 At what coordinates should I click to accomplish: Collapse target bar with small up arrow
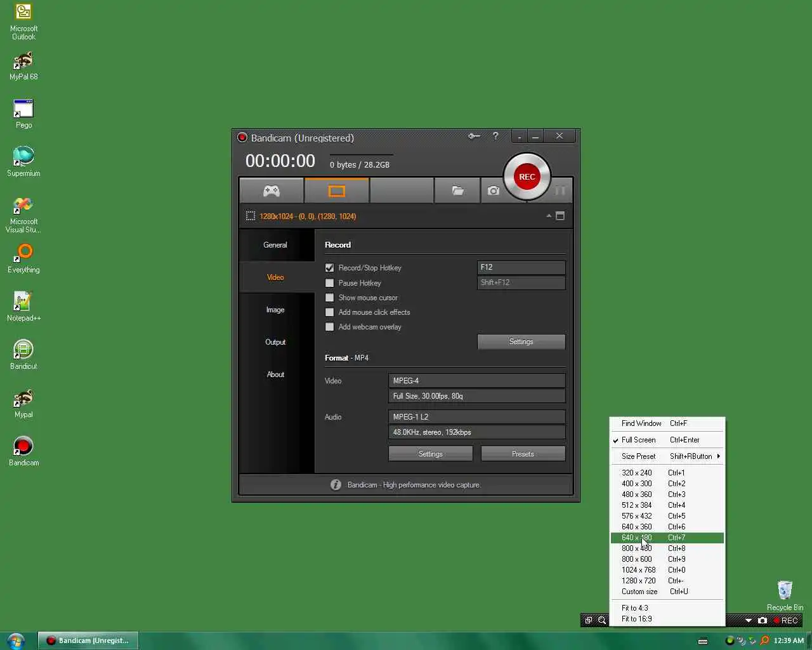click(549, 216)
